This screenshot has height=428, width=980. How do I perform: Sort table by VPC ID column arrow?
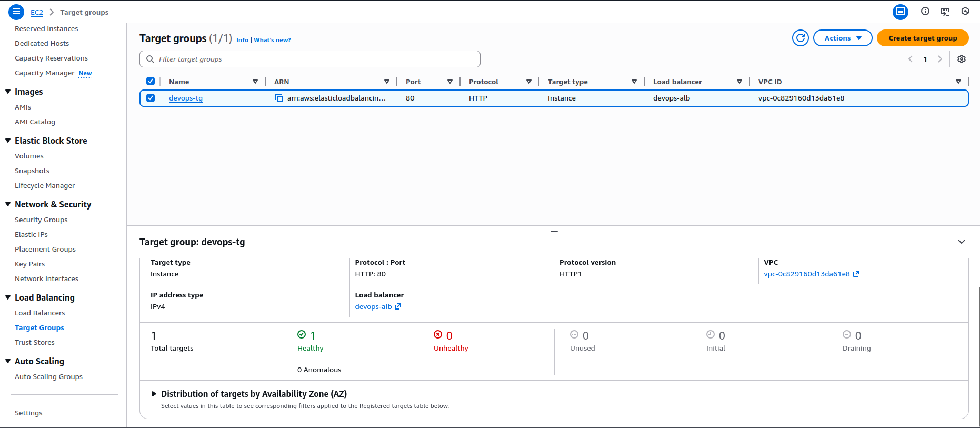click(x=958, y=82)
